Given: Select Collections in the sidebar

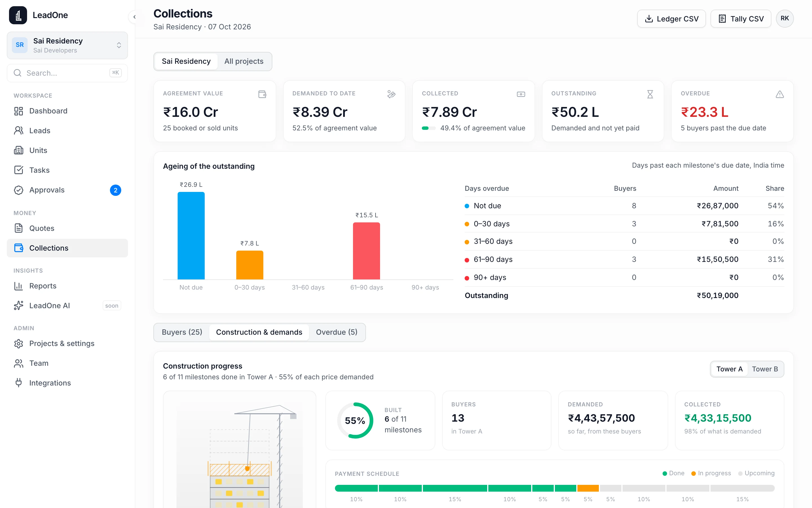Looking at the screenshot, I should coord(67,248).
